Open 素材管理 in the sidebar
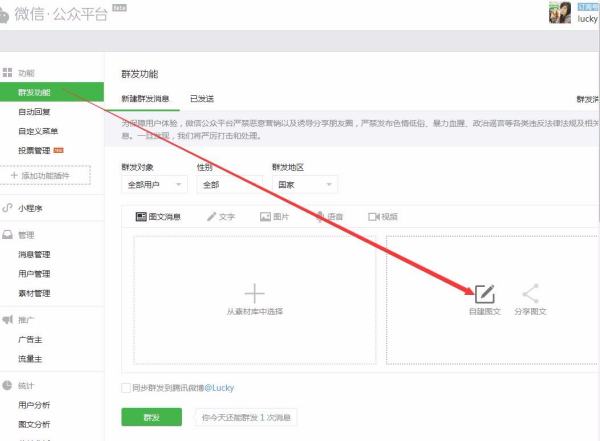 click(x=34, y=293)
